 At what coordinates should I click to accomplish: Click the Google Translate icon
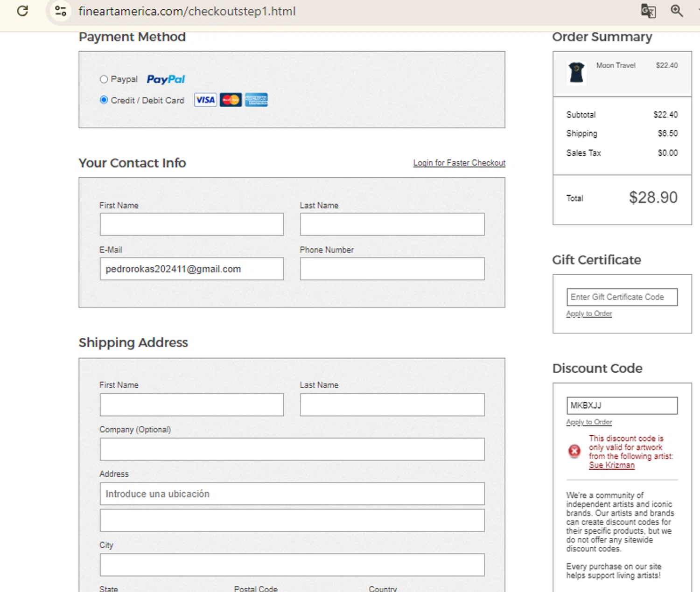point(648,11)
